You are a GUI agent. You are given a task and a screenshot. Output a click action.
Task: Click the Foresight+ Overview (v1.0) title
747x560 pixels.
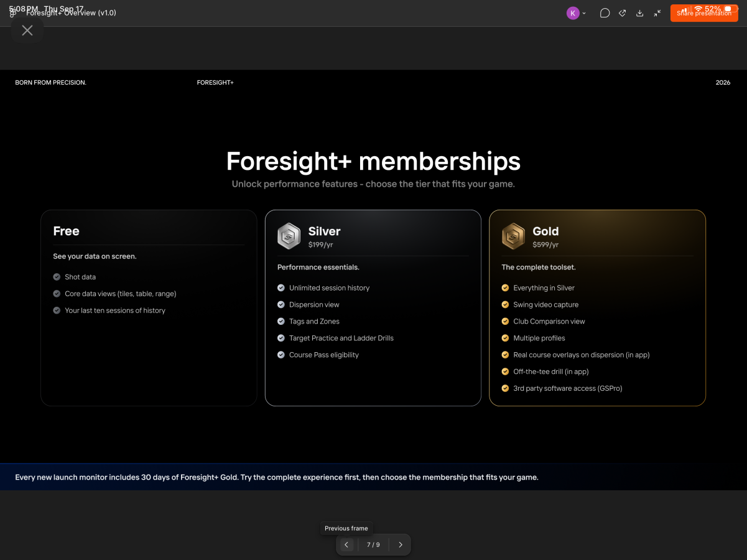click(71, 13)
